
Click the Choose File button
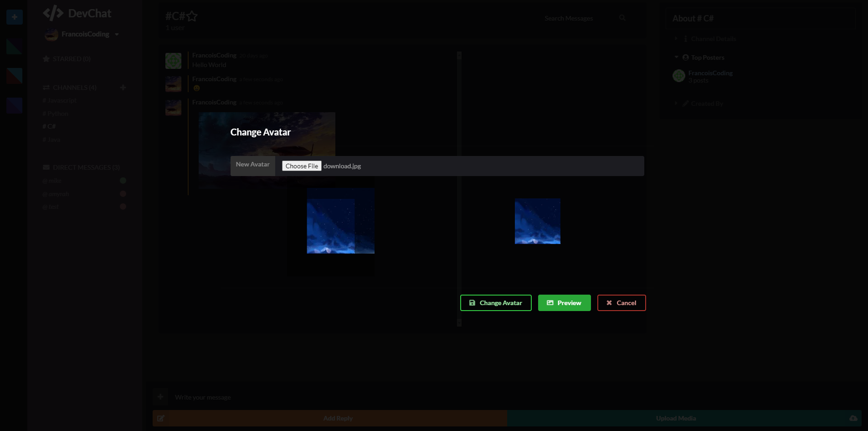[x=302, y=166]
